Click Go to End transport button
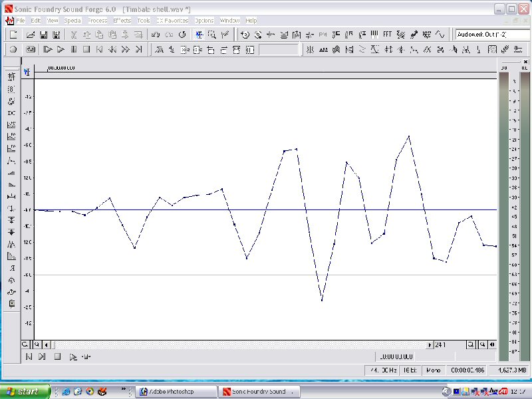 [138, 49]
